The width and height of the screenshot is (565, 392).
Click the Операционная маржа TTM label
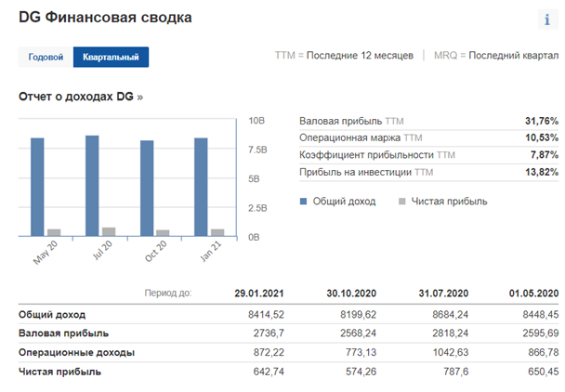(361, 138)
